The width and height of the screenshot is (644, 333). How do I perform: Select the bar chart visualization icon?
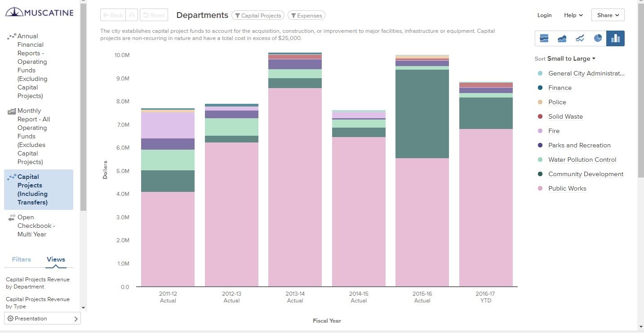pyautogui.click(x=615, y=38)
